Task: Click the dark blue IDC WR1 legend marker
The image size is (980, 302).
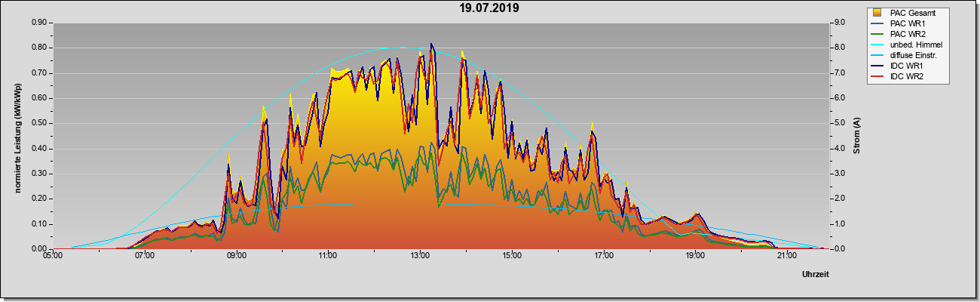Action: tap(877, 66)
